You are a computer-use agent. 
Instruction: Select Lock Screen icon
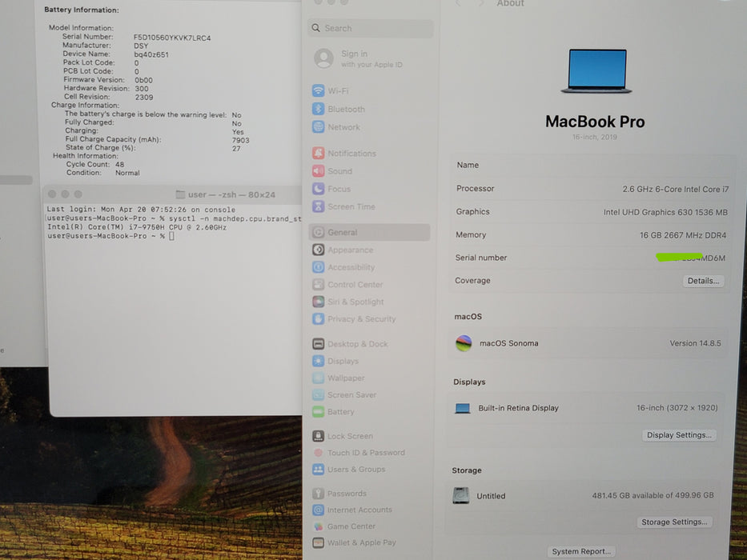pos(318,436)
